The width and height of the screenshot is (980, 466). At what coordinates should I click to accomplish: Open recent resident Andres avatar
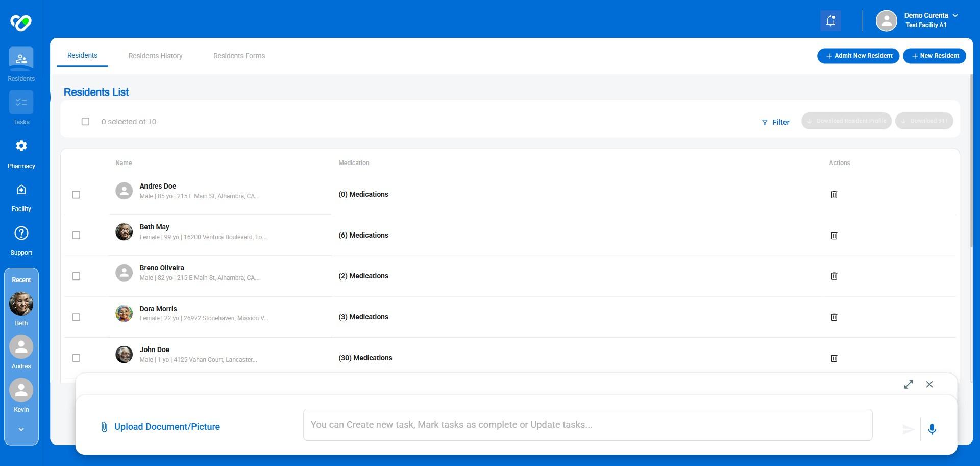[21, 347]
